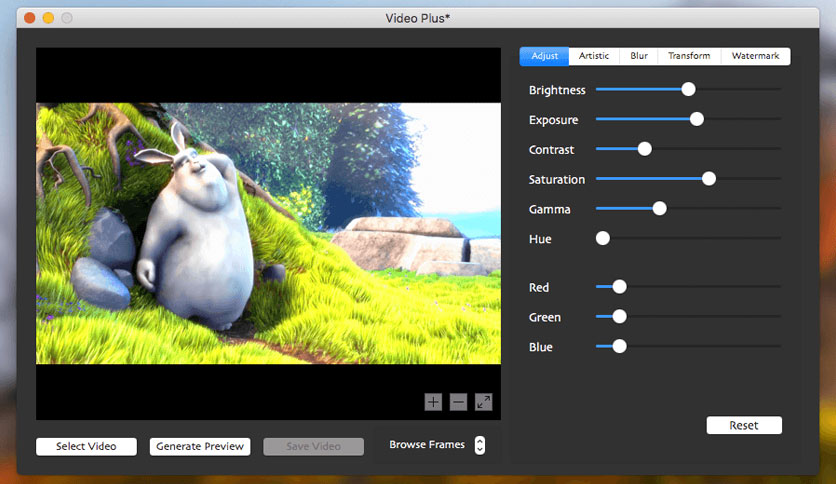This screenshot has width=836, height=484.
Task: Click the Browse Frames label
Action: (427, 445)
